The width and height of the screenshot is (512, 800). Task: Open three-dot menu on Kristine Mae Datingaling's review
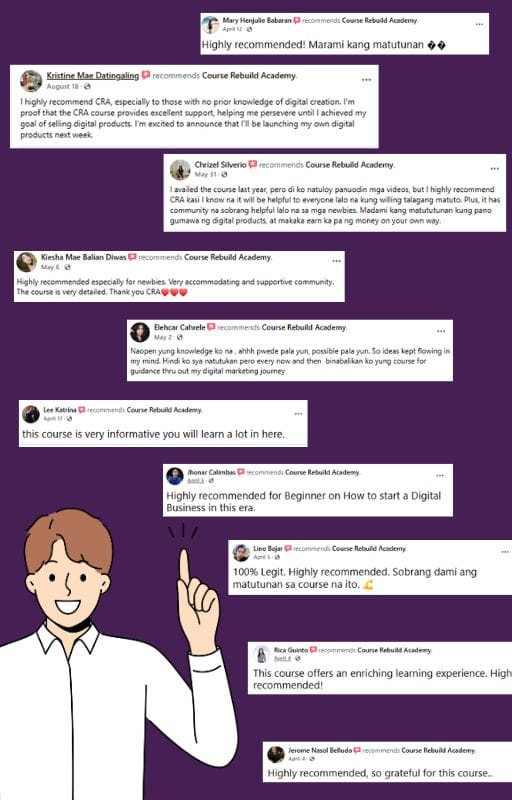click(x=366, y=80)
